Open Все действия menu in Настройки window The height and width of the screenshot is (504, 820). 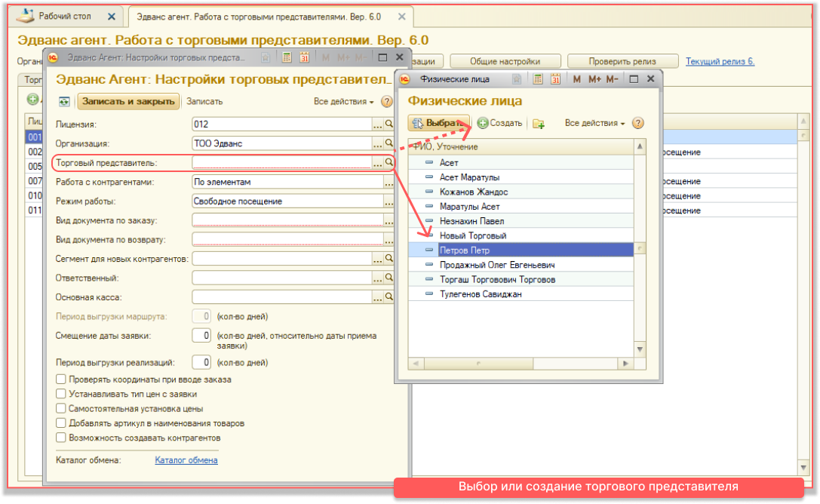(343, 101)
